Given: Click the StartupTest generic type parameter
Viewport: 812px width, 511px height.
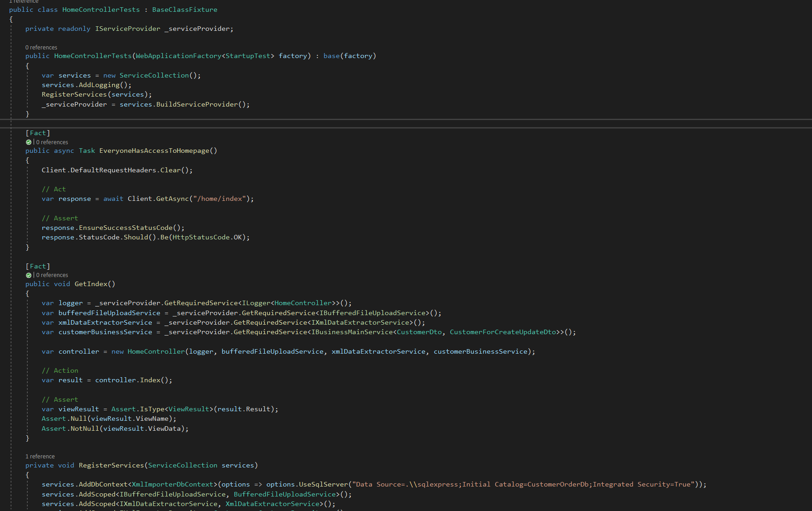Looking at the screenshot, I should 248,55.
